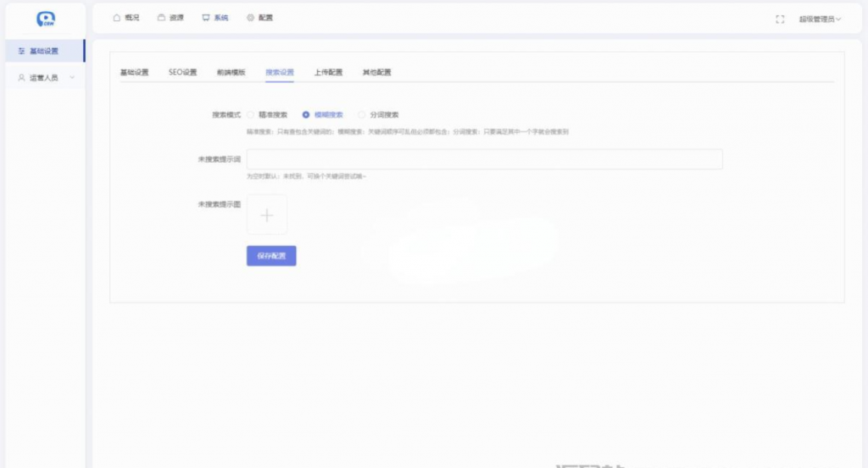Toggle fullscreen with the expand icon

780,19
